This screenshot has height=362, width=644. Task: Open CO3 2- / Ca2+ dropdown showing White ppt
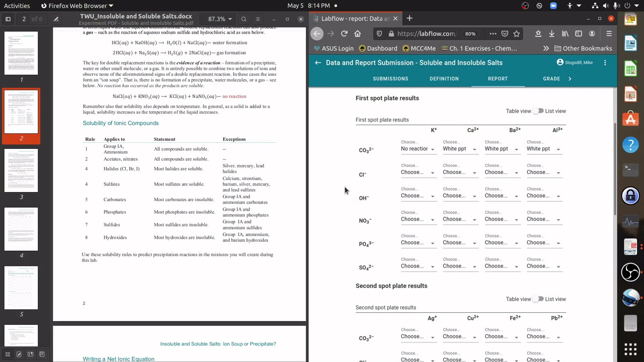click(459, 149)
